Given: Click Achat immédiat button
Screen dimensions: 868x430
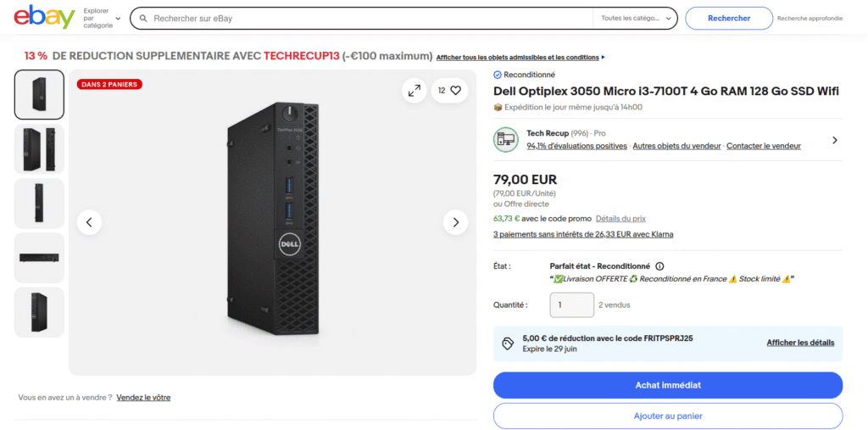Looking at the screenshot, I should click(x=668, y=385).
